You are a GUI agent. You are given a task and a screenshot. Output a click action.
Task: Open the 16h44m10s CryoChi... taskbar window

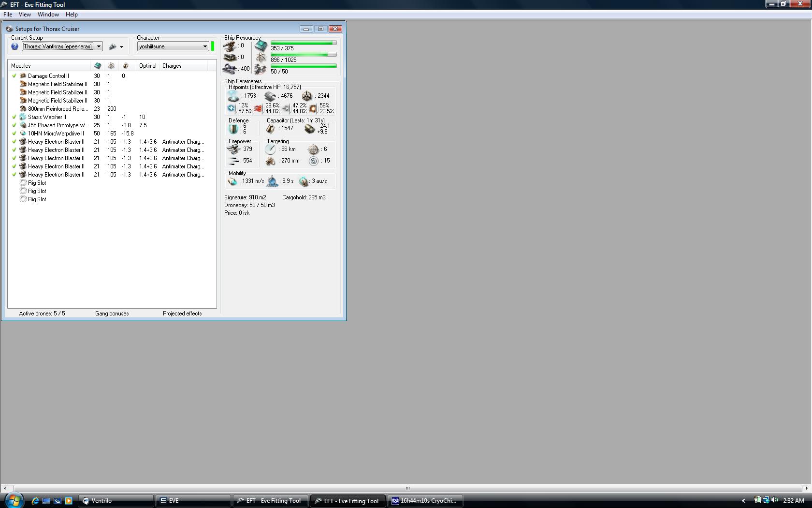[425, 501]
